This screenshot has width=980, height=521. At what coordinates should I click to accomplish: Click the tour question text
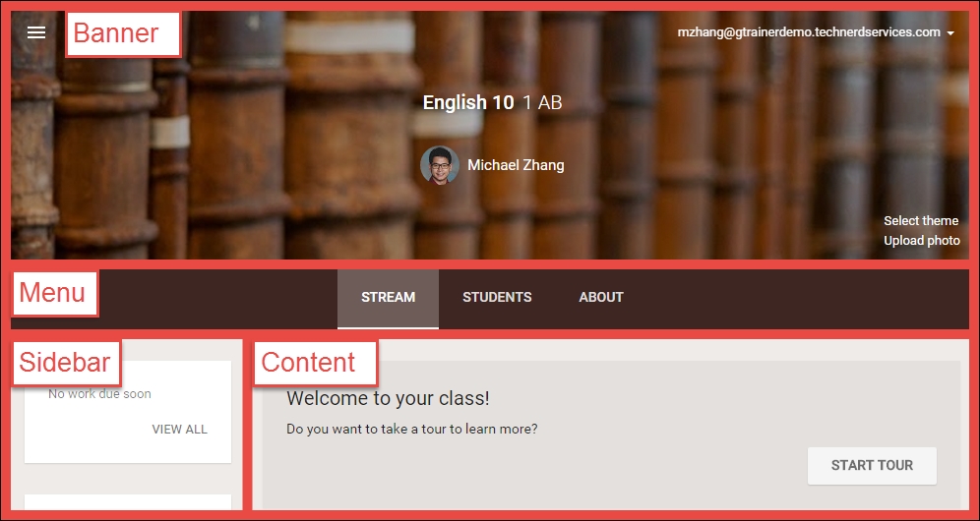[412, 430]
